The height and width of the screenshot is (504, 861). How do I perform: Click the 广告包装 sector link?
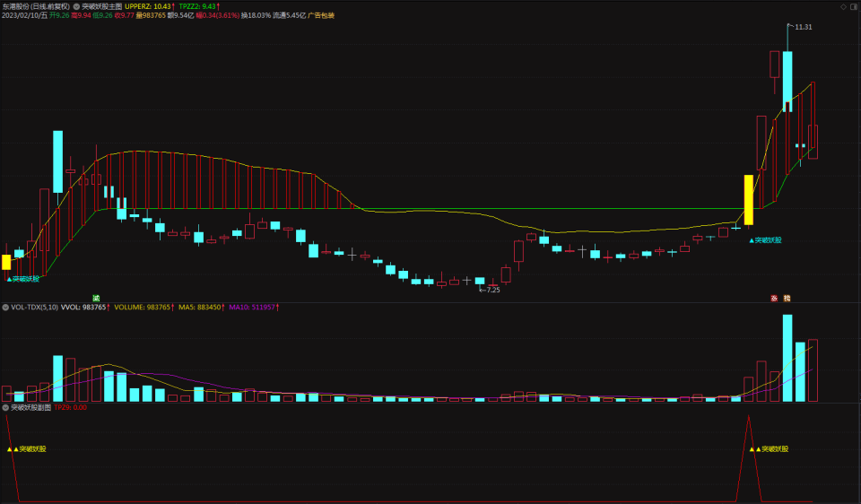click(321, 15)
